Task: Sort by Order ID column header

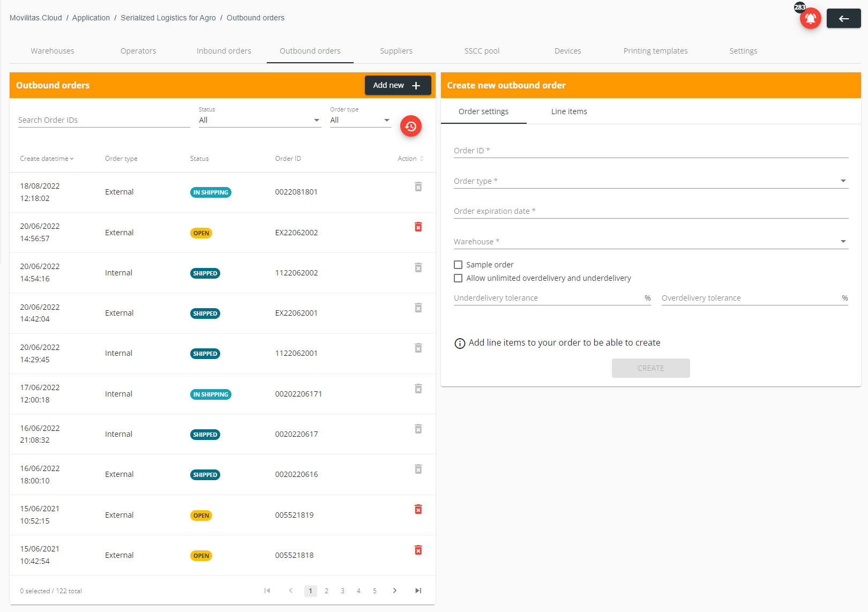Action: click(288, 159)
